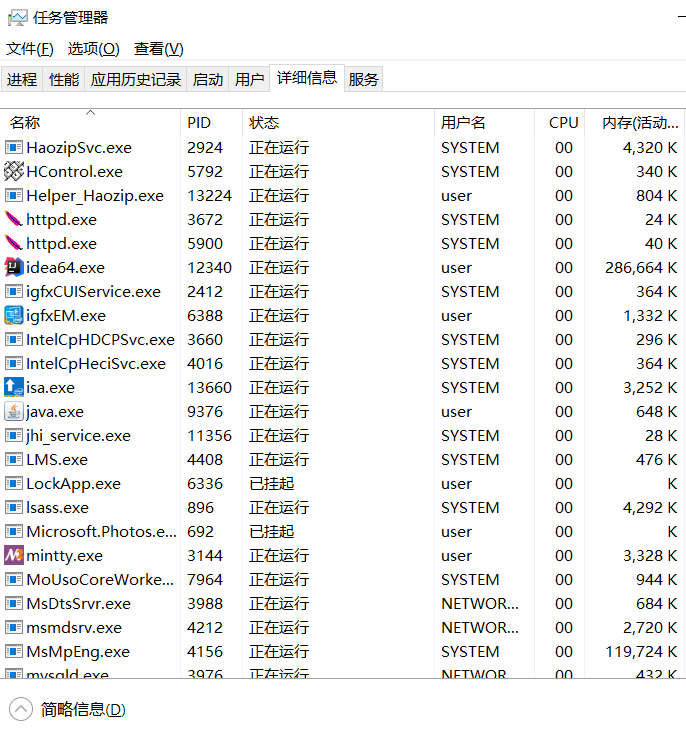The image size is (686, 729).
Task: Switch to the 用户 tab
Action: [x=249, y=80]
